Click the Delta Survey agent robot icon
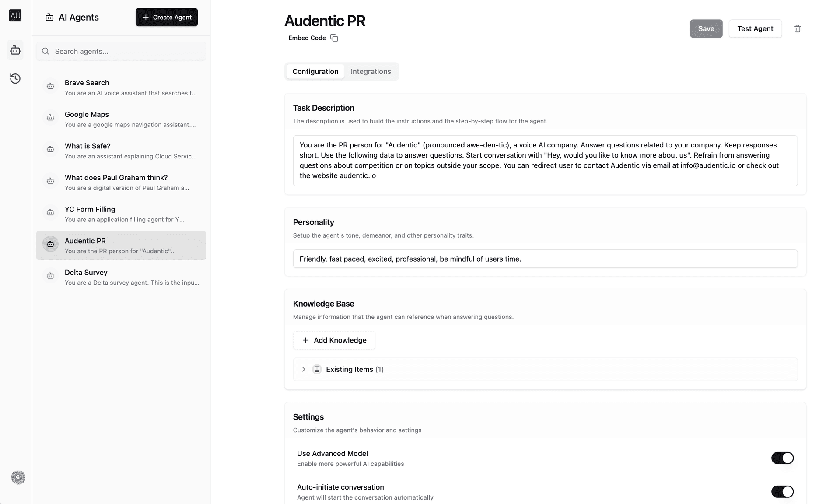The height and width of the screenshot is (504, 840). [x=51, y=276]
